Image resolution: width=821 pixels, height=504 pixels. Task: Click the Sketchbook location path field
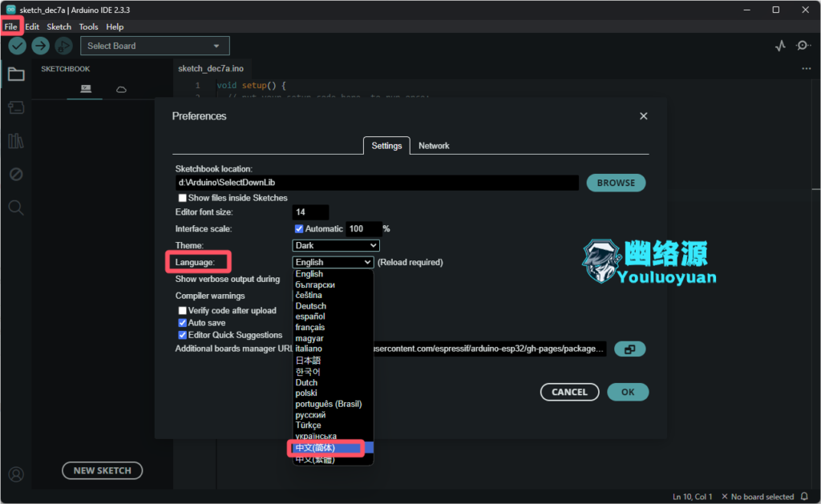pos(377,183)
